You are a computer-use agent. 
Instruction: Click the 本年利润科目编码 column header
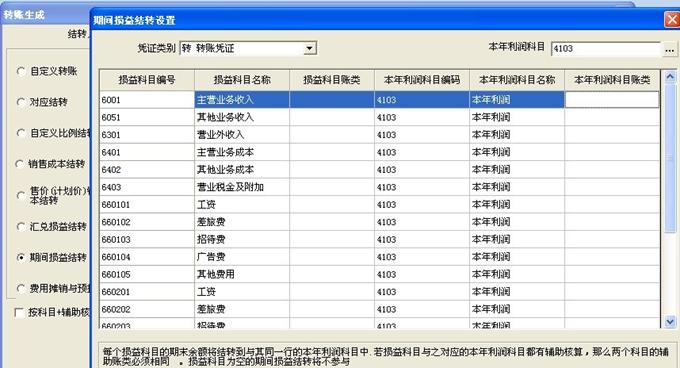coord(422,80)
